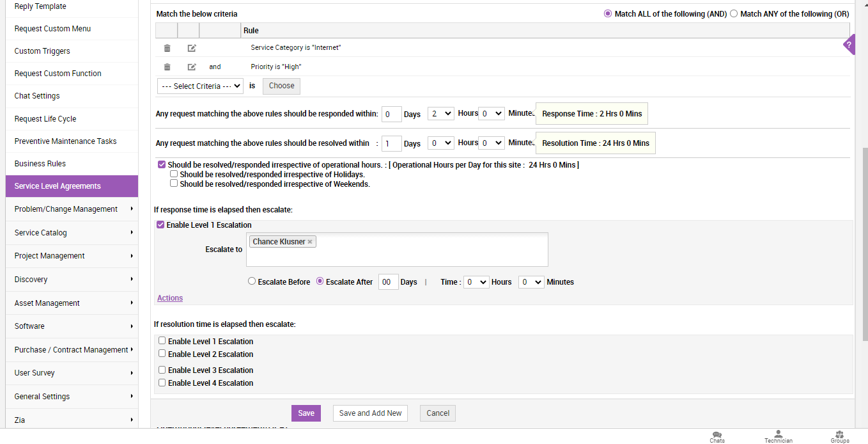Open Business Rules in sidebar

40,164
